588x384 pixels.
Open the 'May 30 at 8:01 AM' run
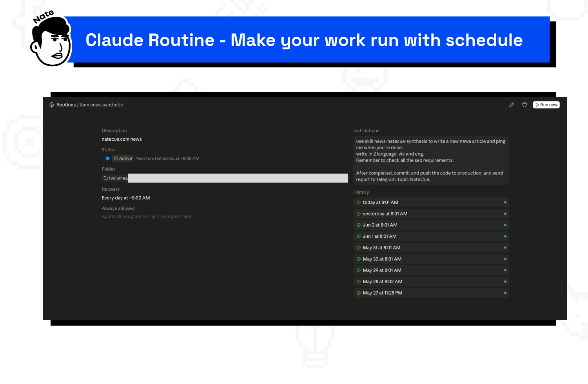click(x=431, y=259)
